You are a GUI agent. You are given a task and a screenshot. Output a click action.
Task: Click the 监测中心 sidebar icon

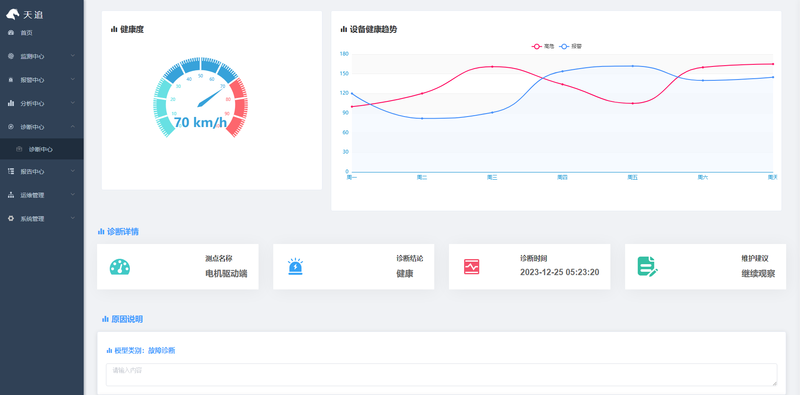click(x=11, y=56)
